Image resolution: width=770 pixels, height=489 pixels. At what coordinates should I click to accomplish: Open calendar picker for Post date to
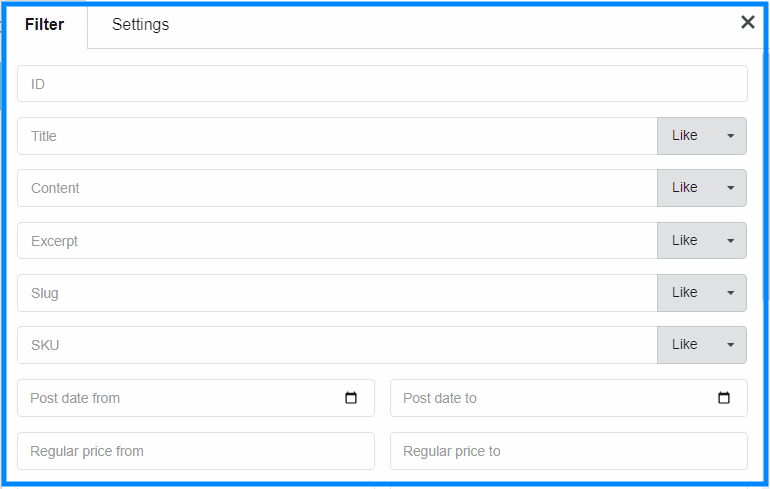point(724,398)
